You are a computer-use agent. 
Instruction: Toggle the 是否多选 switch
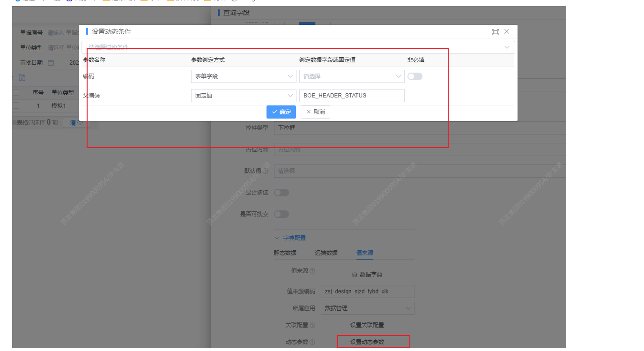[281, 193]
